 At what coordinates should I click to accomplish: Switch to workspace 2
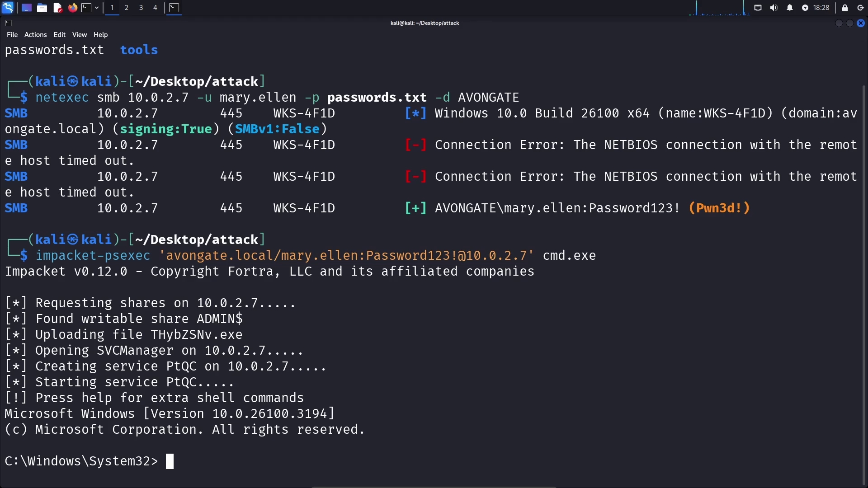pos(127,8)
